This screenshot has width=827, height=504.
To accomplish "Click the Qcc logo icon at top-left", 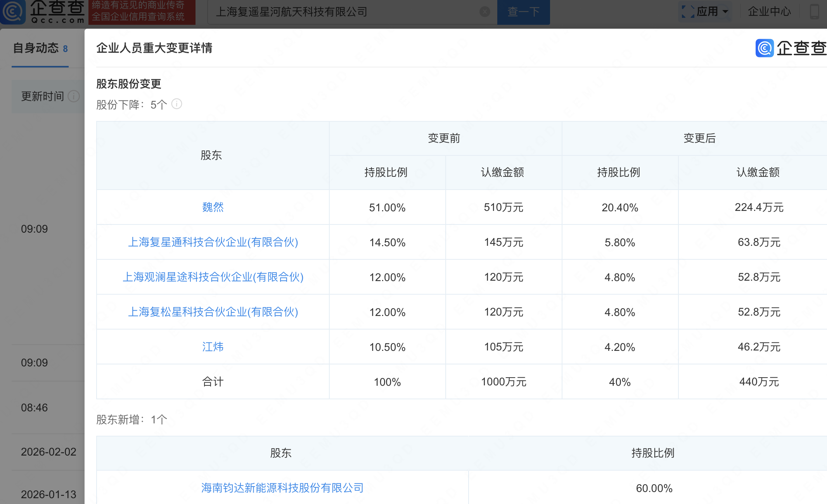I will (x=12, y=12).
